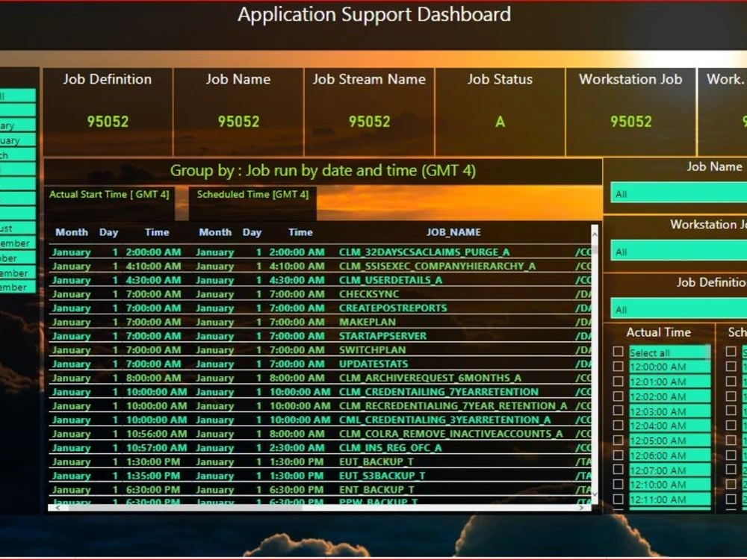The width and height of the screenshot is (747, 560).
Task: Select the MAKEPLAN job row
Action: tap(320, 322)
